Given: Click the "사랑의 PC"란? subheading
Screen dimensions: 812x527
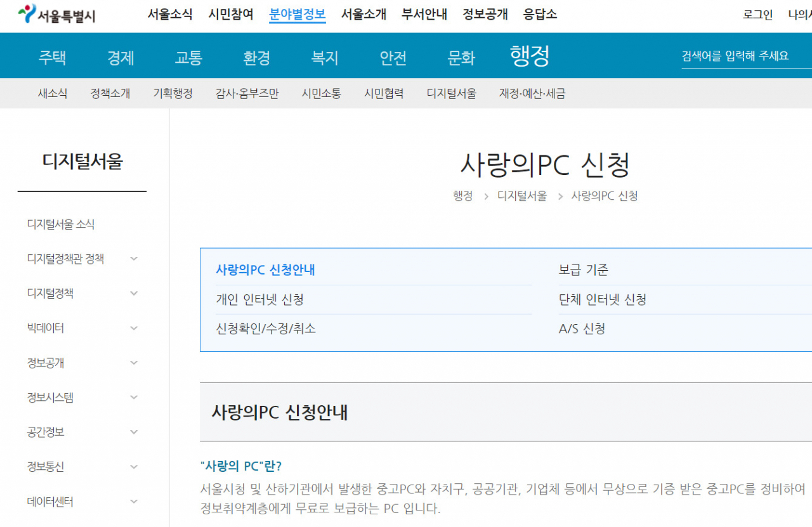Looking at the screenshot, I should click(240, 466).
